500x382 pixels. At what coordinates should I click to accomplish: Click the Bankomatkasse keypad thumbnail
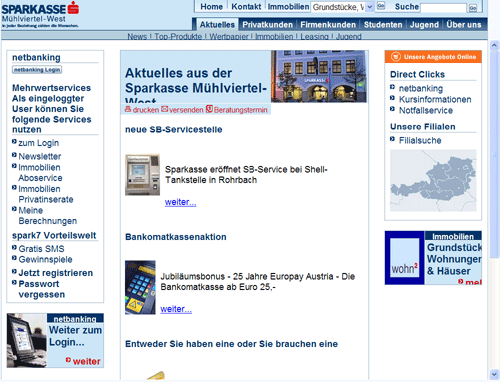click(x=140, y=287)
